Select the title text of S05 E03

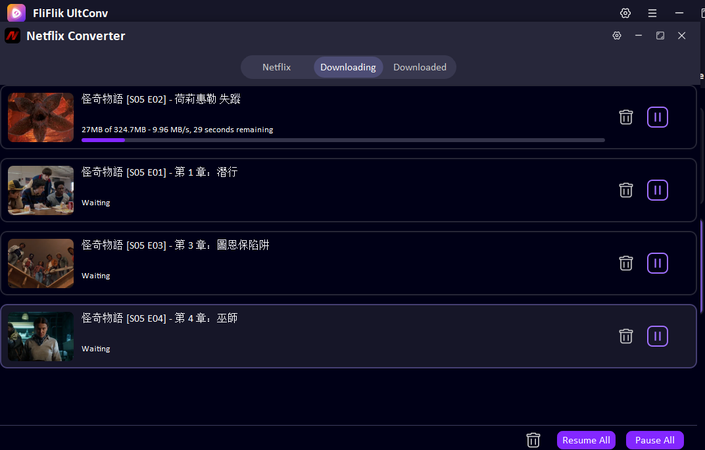point(175,245)
